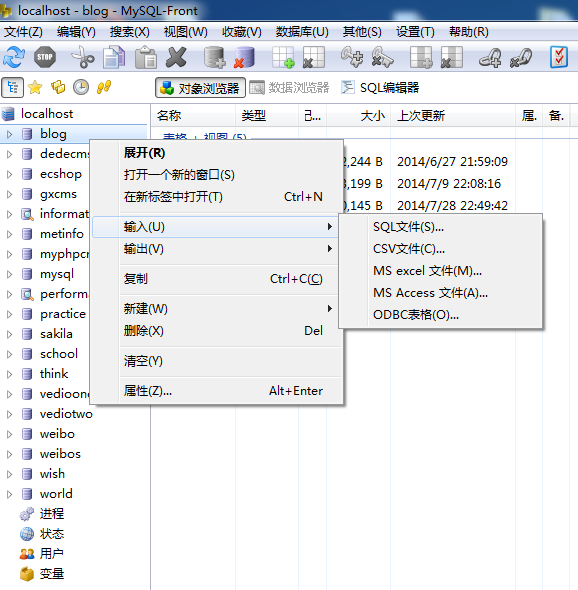Click the yellow footprints icon
Image resolution: width=578 pixels, height=590 pixels.
coord(104,87)
